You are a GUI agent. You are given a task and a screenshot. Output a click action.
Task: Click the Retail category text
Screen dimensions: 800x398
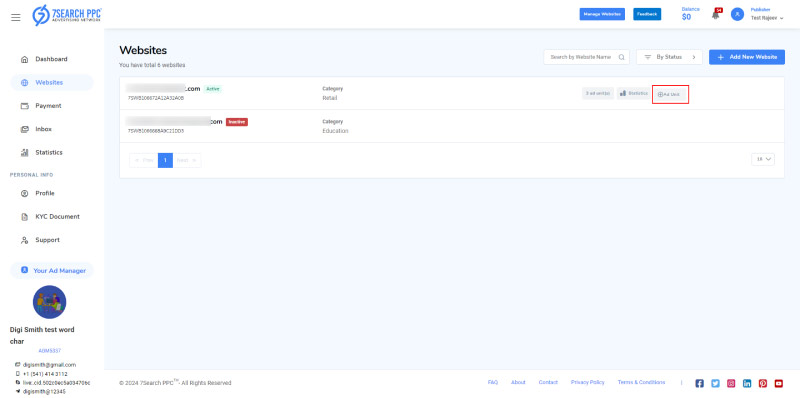coord(330,98)
